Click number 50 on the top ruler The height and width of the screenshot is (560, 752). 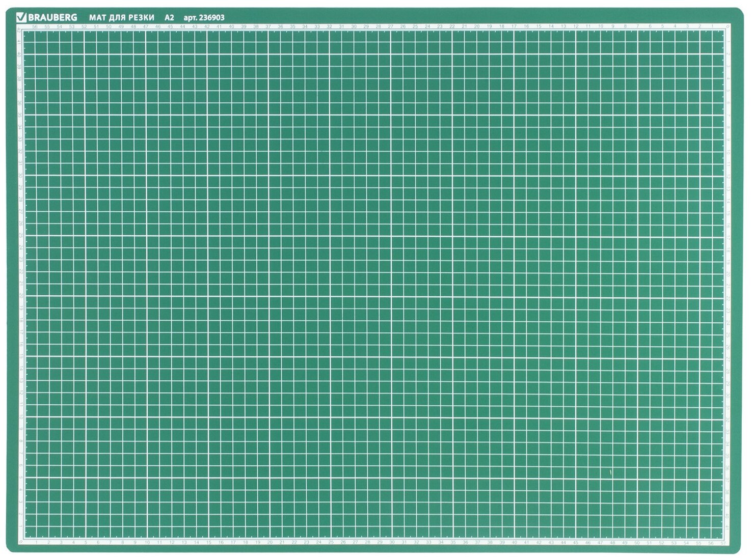point(109,26)
